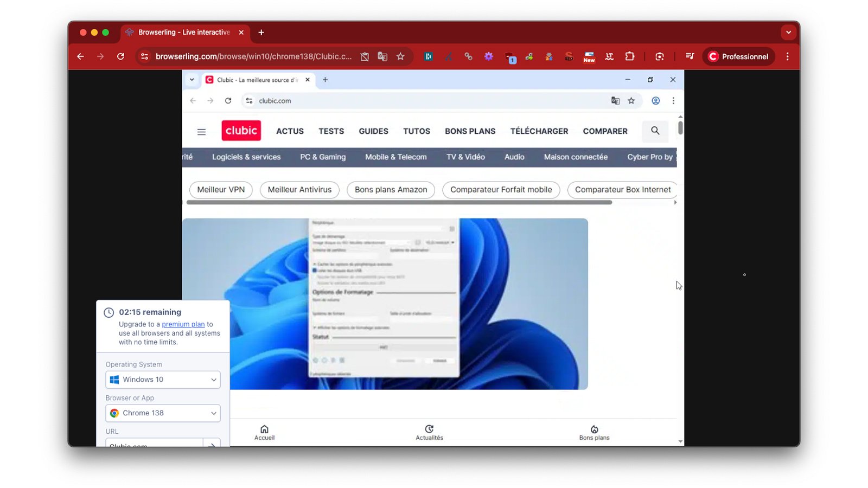Viewport: 868px width, 488px height.
Task: Go to Mobile & Telecom category
Action: [396, 157]
